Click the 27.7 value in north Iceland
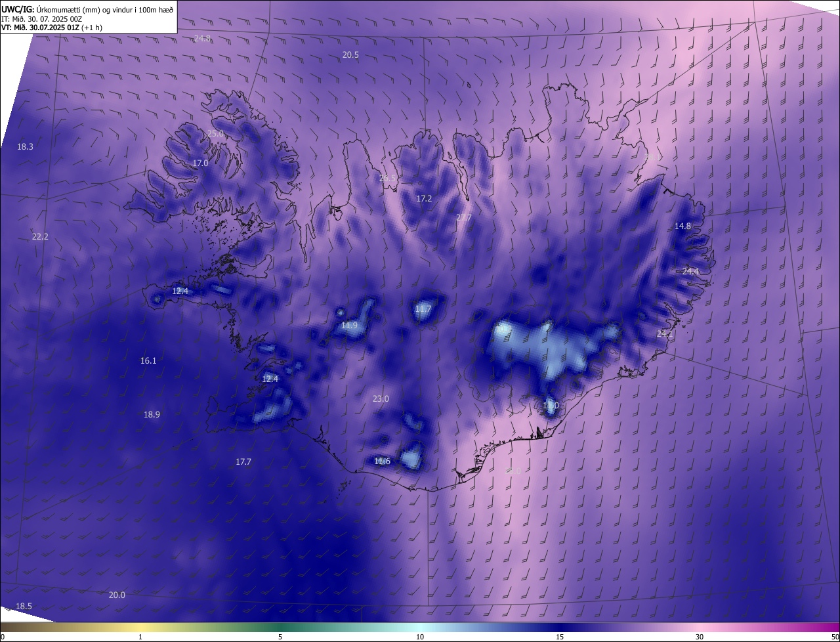The image size is (840, 642). pyautogui.click(x=463, y=217)
